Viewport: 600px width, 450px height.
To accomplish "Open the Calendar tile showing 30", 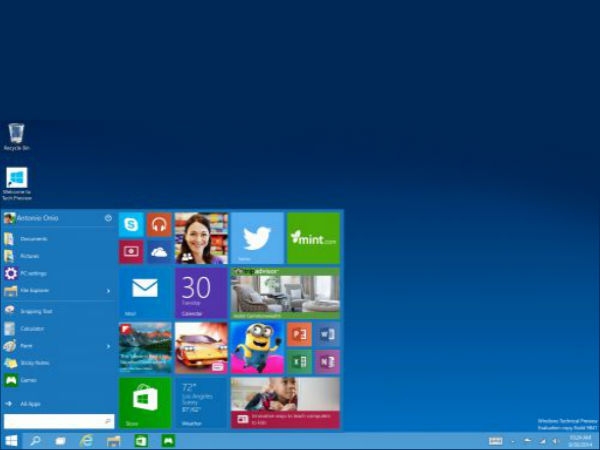I will pyautogui.click(x=201, y=293).
